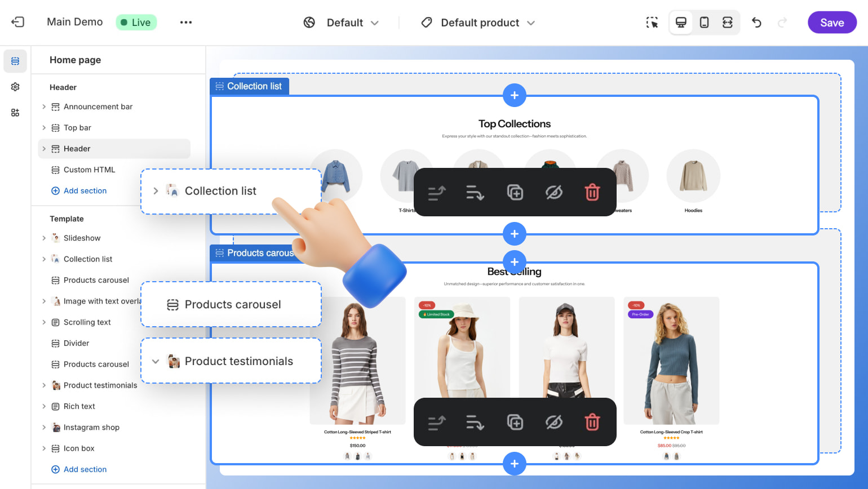Delete the Collection list section with trash icon
The width and height of the screenshot is (868, 489).
click(x=592, y=193)
